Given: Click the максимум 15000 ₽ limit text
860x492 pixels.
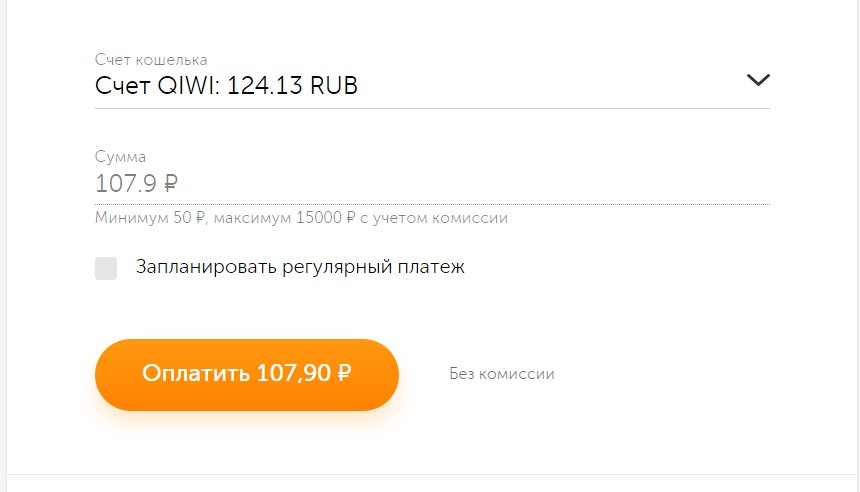Looking at the screenshot, I should 285,218.
